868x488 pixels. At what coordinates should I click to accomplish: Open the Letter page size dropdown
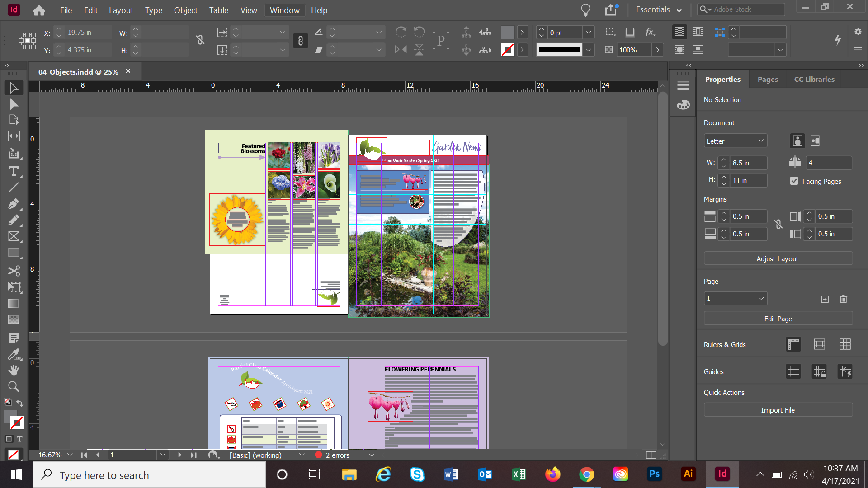click(735, 141)
